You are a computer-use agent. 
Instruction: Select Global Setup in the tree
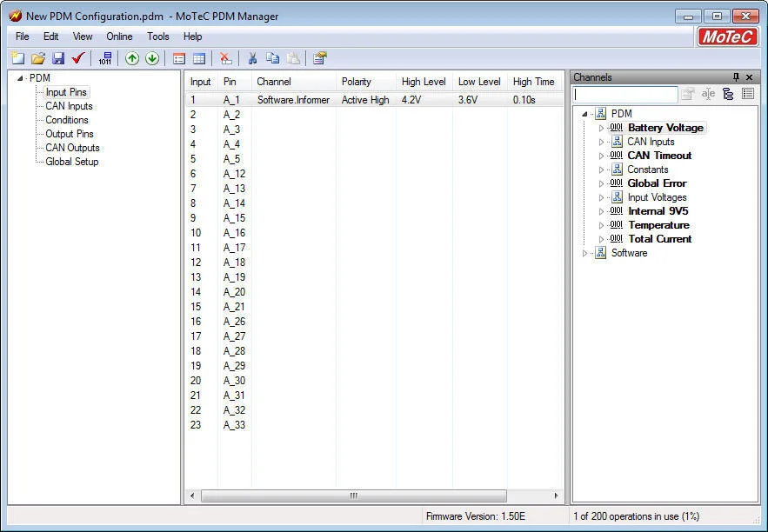click(72, 162)
